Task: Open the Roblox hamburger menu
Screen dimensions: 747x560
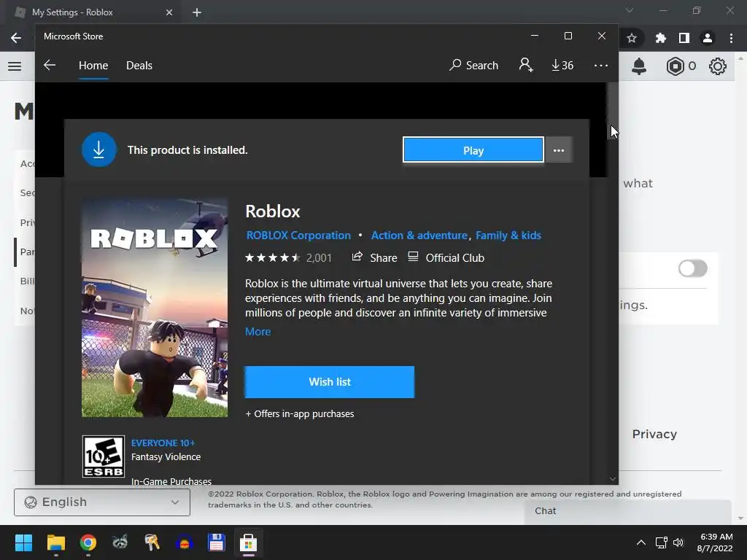Action: pos(15,66)
